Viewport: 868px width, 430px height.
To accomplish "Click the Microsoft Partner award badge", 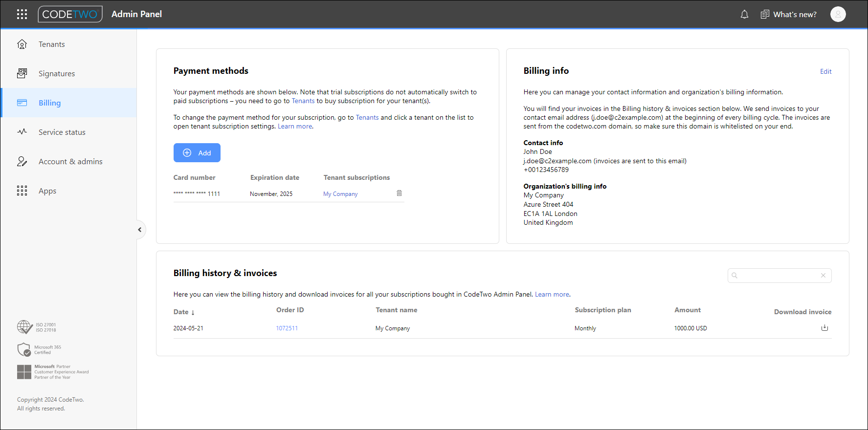I will pos(53,372).
